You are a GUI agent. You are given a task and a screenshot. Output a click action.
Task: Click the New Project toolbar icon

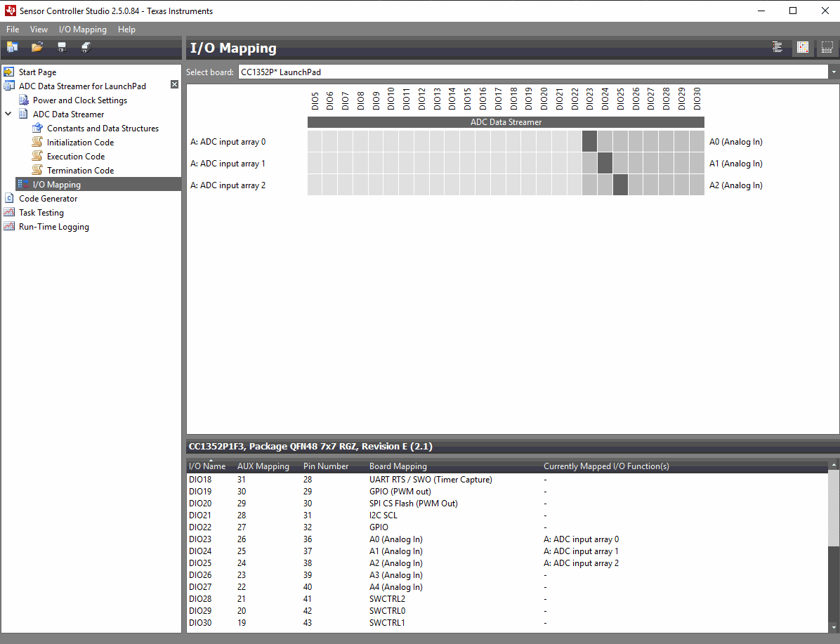pyautogui.click(x=13, y=47)
